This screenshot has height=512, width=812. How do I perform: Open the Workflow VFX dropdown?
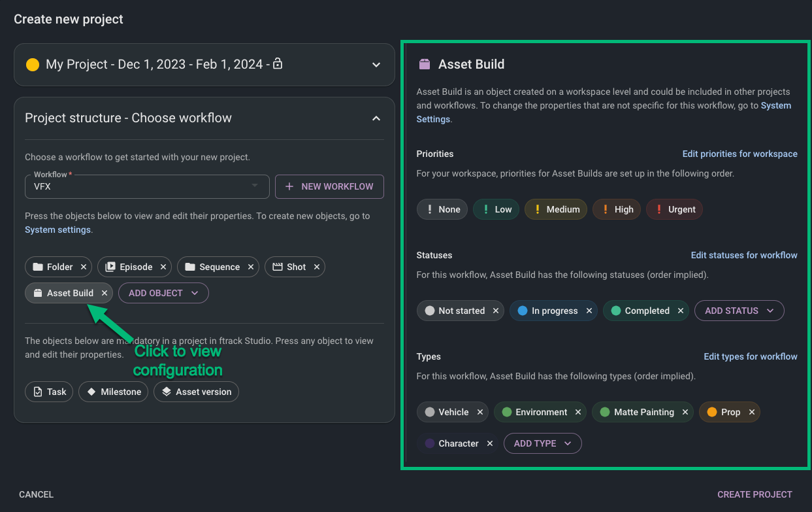click(147, 186)
